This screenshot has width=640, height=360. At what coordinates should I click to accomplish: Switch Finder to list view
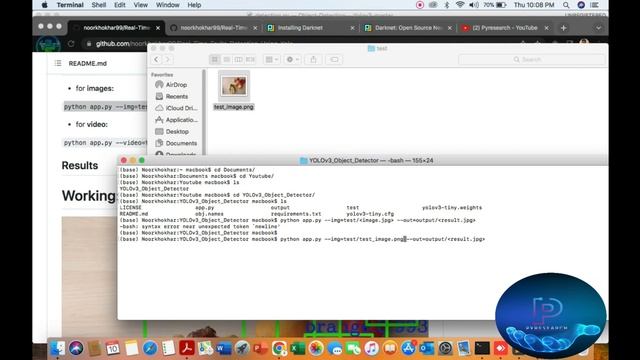(x=227, y=60)
